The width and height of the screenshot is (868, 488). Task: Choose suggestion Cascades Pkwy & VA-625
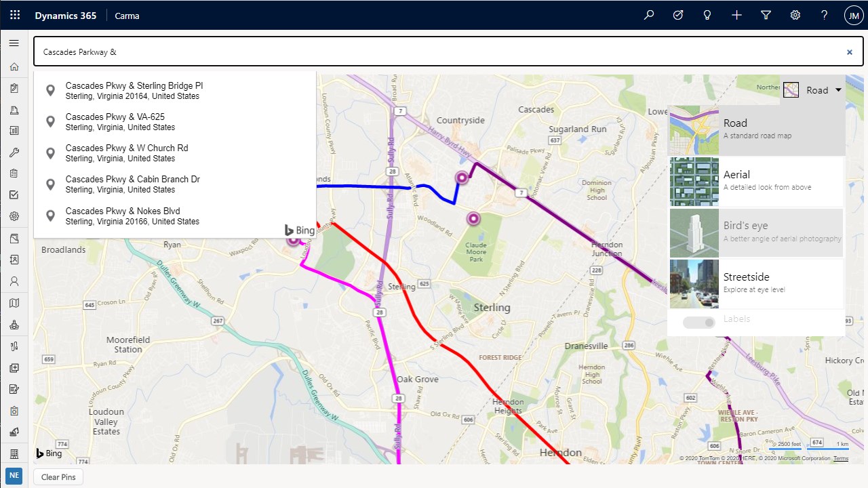point(175,122)
